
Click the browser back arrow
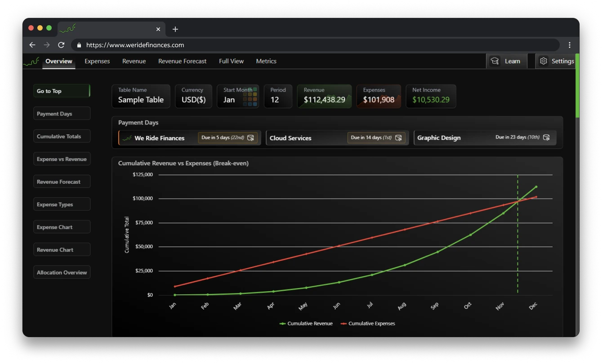tap(32, 45)
